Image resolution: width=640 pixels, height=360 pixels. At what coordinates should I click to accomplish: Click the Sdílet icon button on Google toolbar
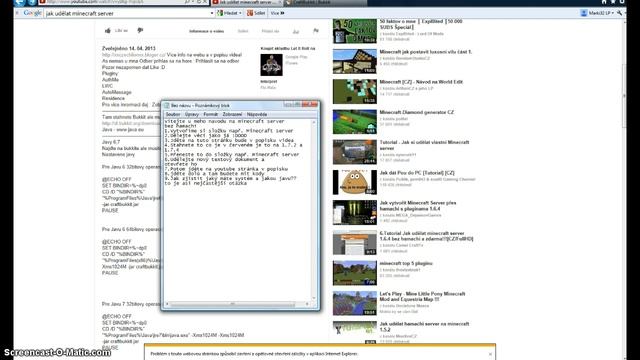tap(256, 13)
